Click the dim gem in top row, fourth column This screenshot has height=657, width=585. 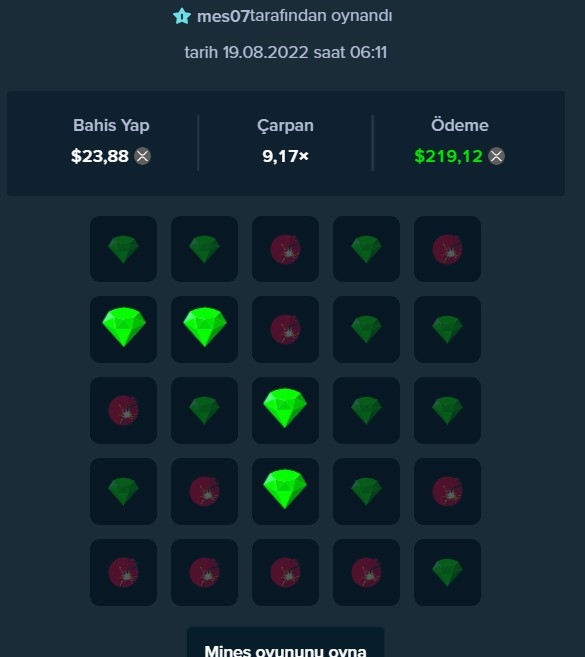pos(366,249)
